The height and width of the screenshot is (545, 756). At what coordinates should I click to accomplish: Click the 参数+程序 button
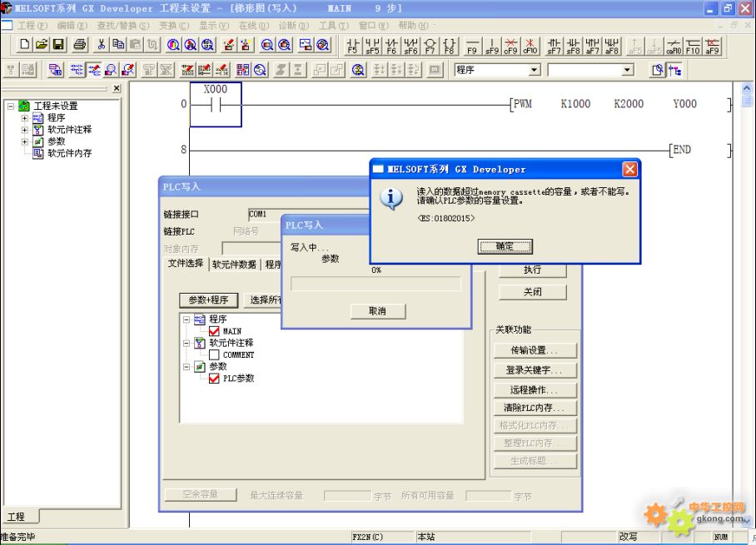pyautogui.click(x=208, y=300)
